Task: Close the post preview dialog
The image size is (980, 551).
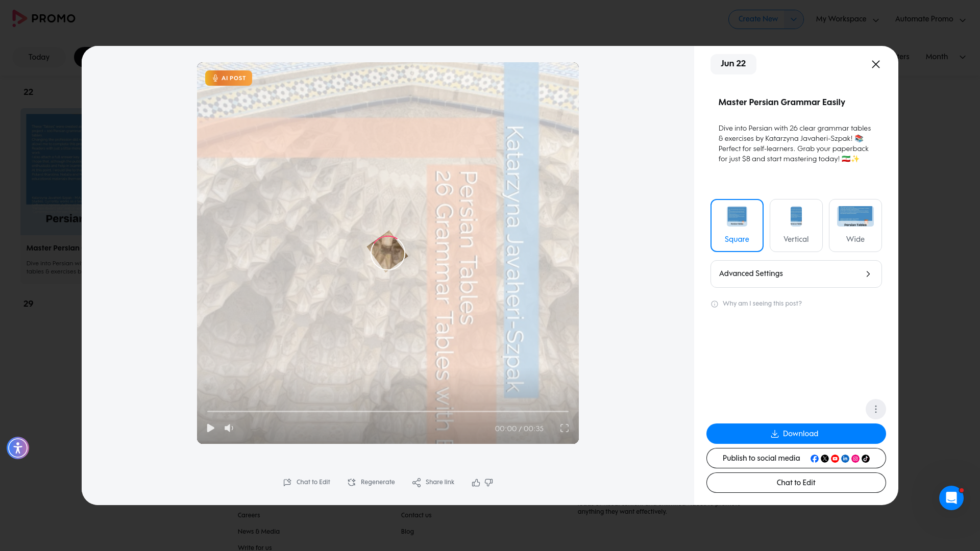Action: (875, 64)
